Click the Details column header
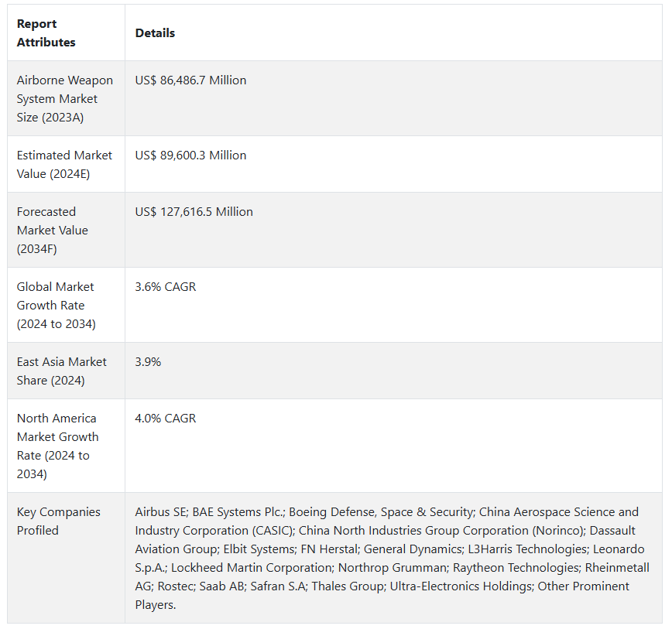 pyautogui.click(x=155, y=33)
